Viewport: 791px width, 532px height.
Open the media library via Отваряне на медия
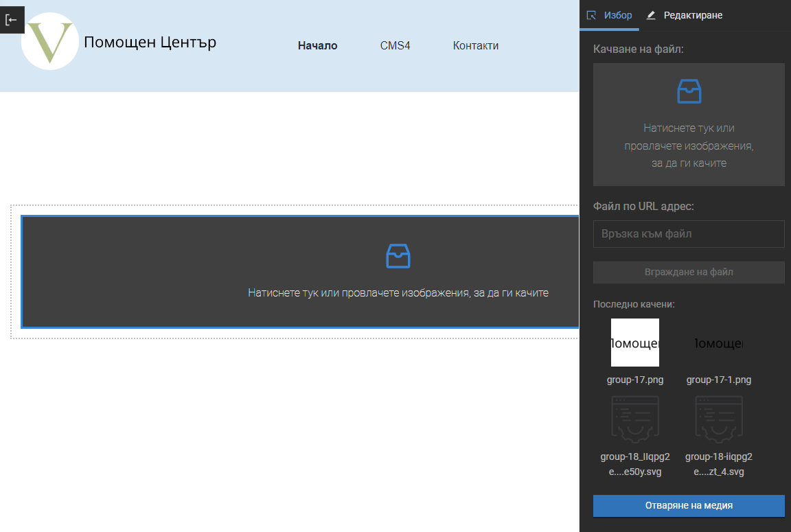pyautogui.click(x=689, y=505)
